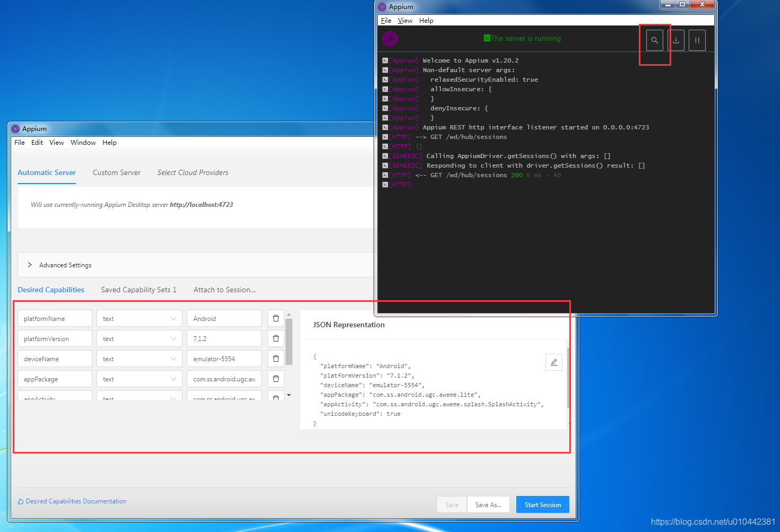This screenshot has width=780, height=532.
Task: Click the disabled Save button
Action: 452,504
